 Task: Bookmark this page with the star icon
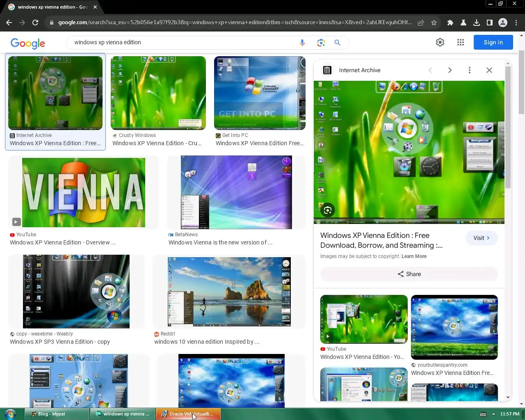pos(434,23)
